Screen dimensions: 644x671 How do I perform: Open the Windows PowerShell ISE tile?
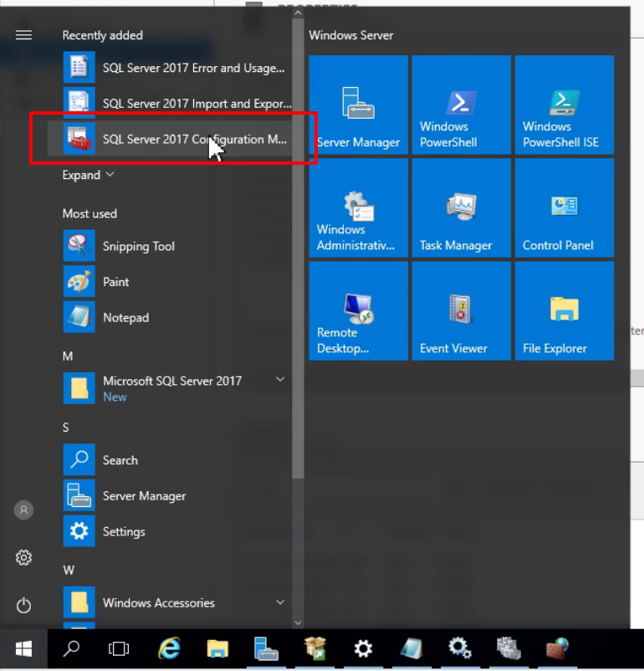565,105
